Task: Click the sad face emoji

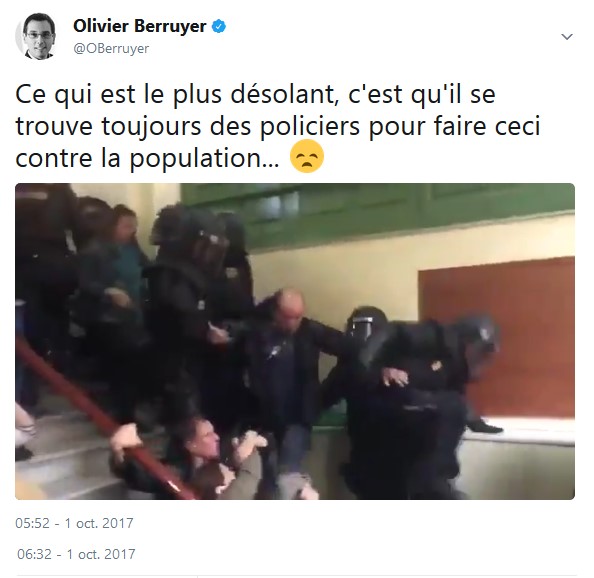Action: (306, 156)
